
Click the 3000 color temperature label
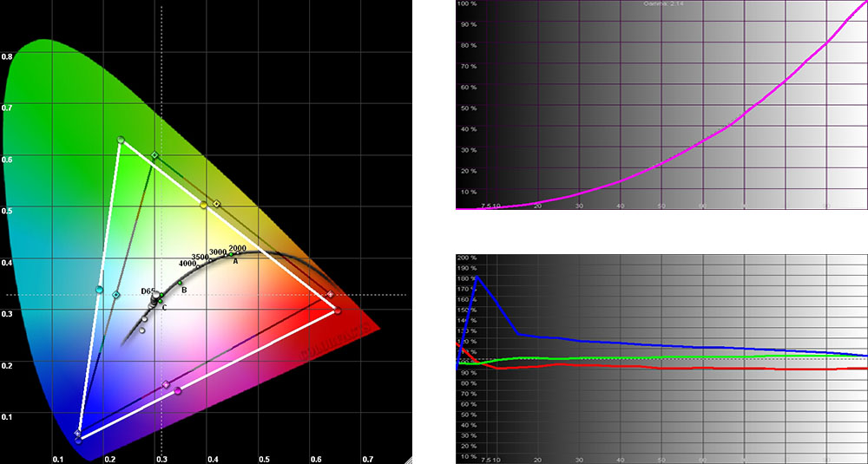pos(218,252)
